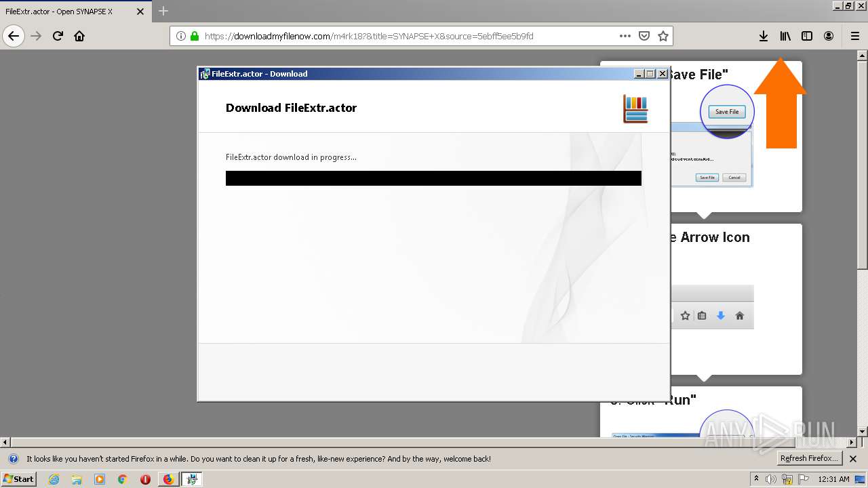Click the 12:31 AM clock
This screenshot has height=488, width=868.
(833, 479)
